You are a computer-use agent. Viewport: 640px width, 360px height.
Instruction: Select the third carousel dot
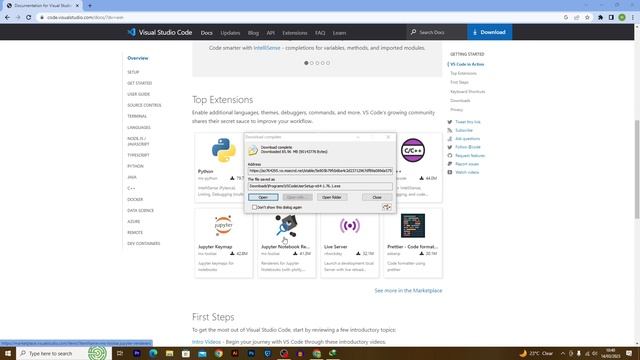pos(317,63)
